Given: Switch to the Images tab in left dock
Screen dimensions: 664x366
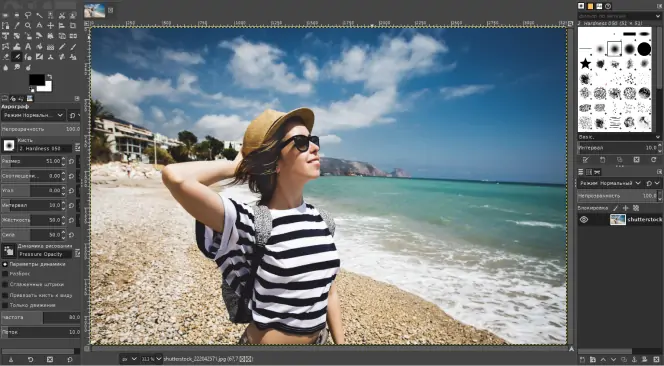Looking at the screenshot, I should [x=30, y=99].
